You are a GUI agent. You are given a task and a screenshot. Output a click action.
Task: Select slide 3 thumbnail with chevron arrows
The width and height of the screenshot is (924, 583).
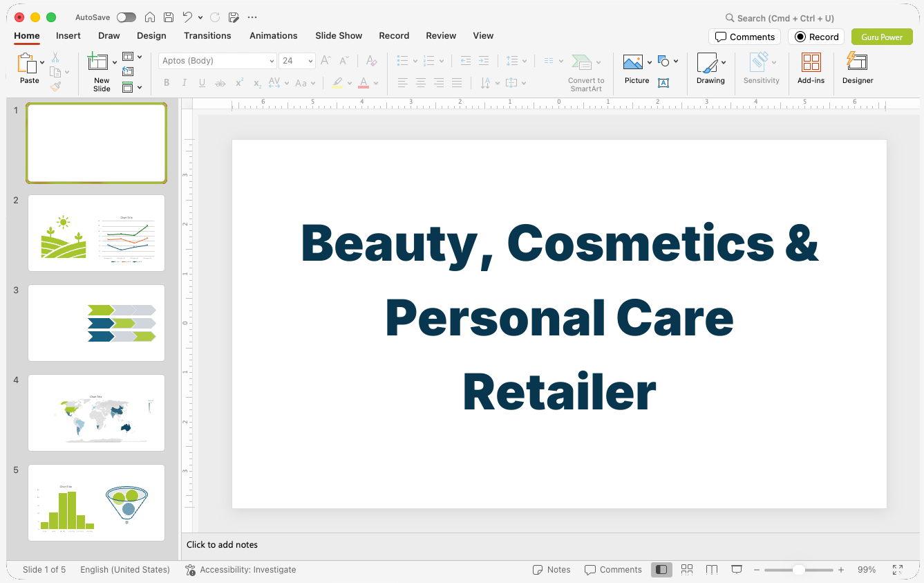(x=96, y=322)
